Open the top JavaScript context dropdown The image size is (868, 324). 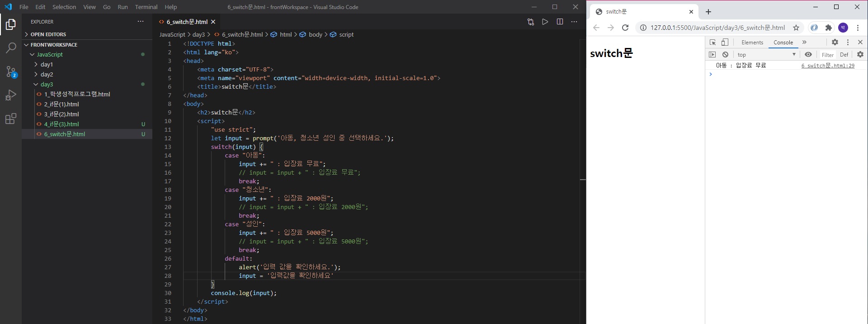point(766,54)
